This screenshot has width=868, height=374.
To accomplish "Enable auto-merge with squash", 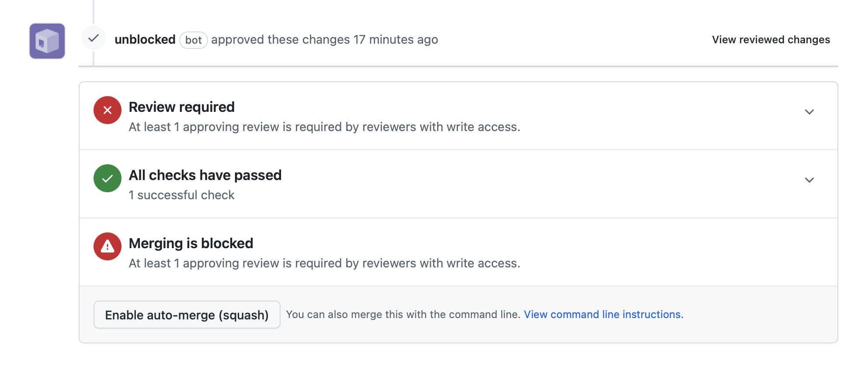I will [x=187, y=315].
